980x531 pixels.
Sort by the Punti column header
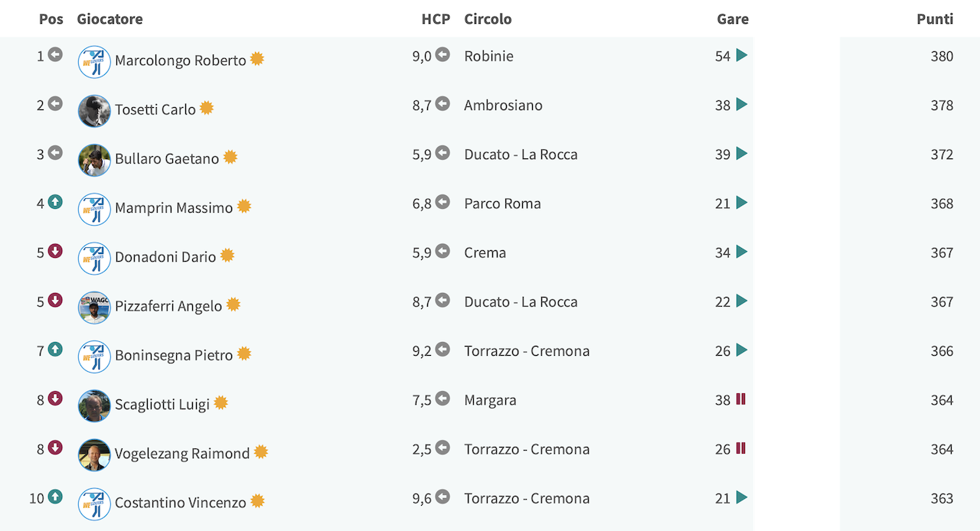point(935,19)
